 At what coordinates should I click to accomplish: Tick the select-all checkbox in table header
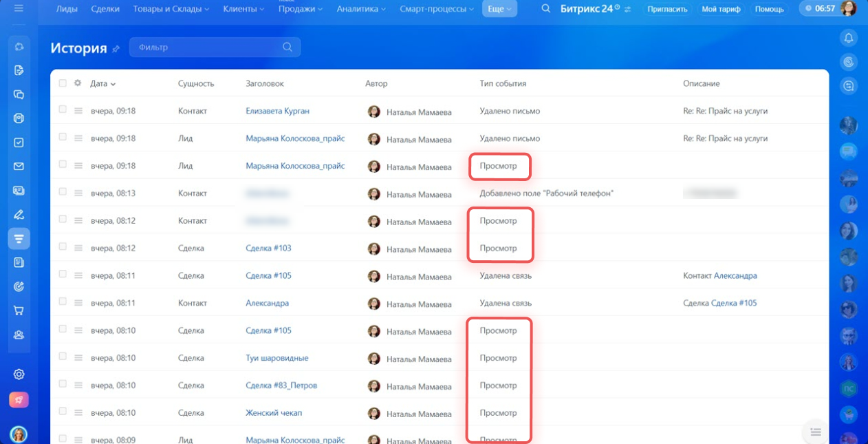tap(63, 83)
